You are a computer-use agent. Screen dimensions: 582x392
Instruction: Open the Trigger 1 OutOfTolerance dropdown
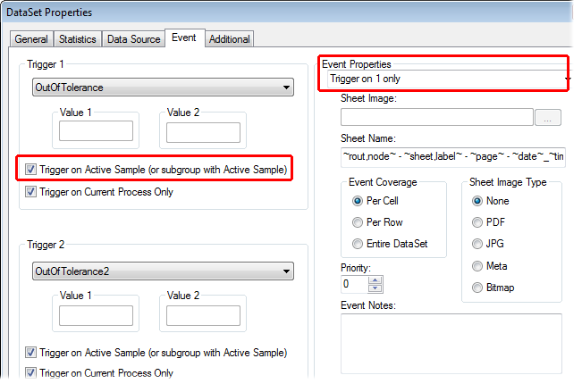(162, 88)
